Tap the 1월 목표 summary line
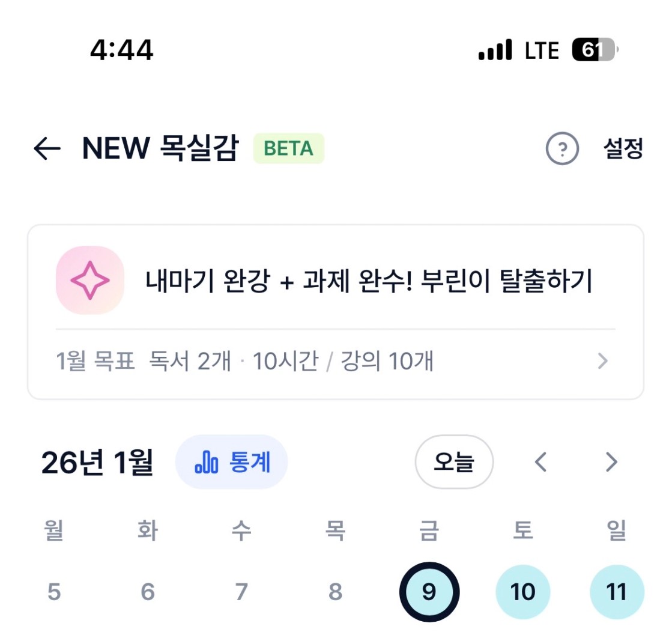This screenshot has height=644, width=672. 244,362
